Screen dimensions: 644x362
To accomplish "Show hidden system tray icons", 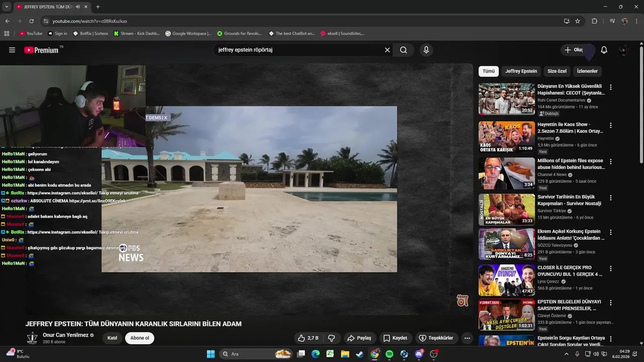I will [x=567, y=354].
